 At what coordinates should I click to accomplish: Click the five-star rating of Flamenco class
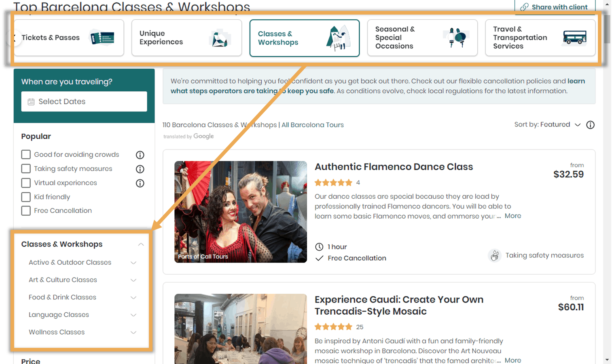(333, 183)
